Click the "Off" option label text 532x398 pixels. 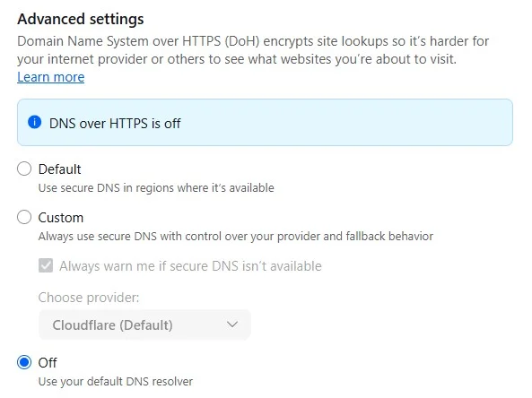(48, 363)
